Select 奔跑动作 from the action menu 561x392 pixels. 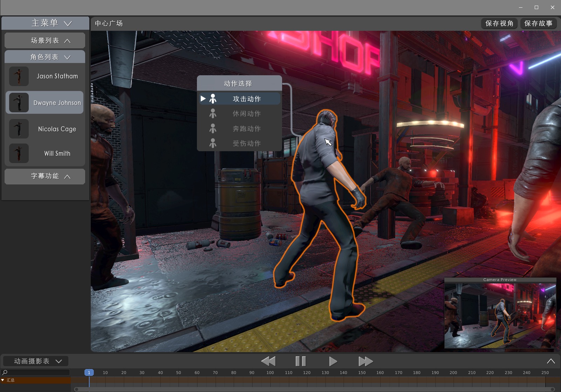pos(247,129)
